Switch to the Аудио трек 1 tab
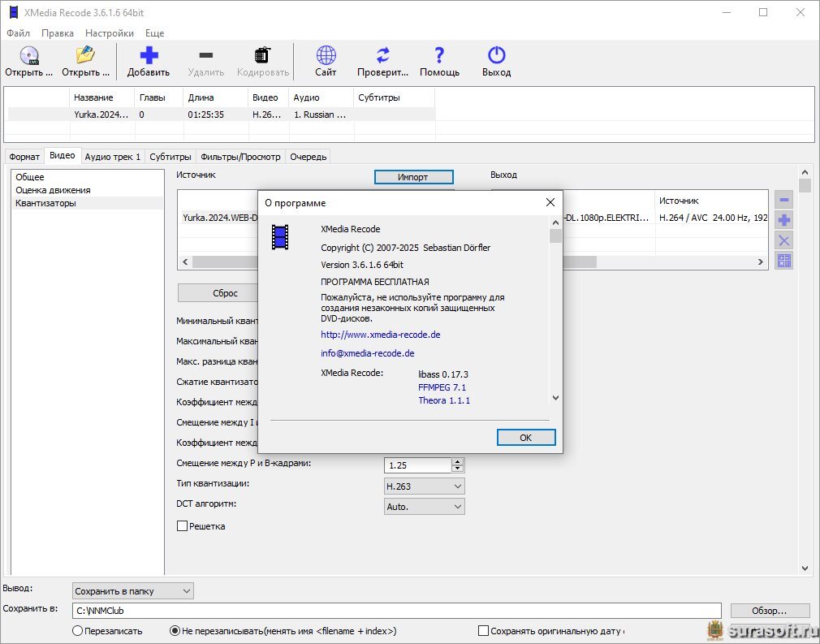The image size is (820, 644). 112,157
